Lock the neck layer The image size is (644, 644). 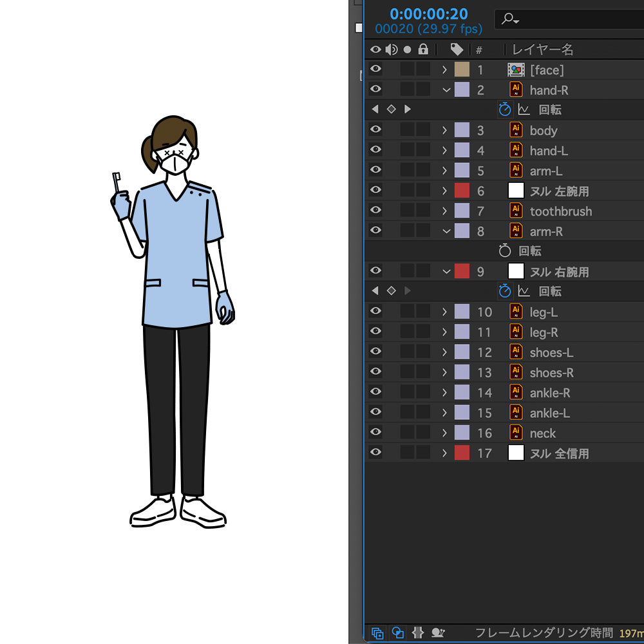click(422, 433)
